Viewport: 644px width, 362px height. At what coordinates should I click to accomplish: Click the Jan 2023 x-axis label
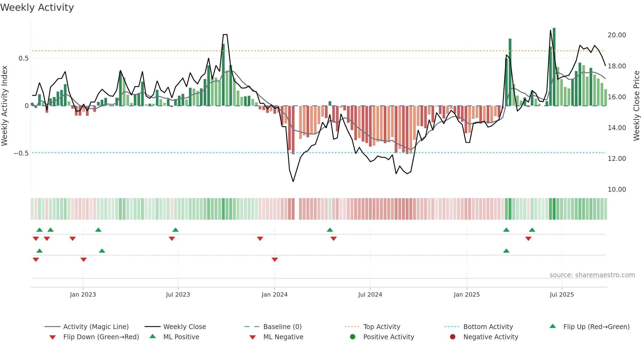point(83,294)
